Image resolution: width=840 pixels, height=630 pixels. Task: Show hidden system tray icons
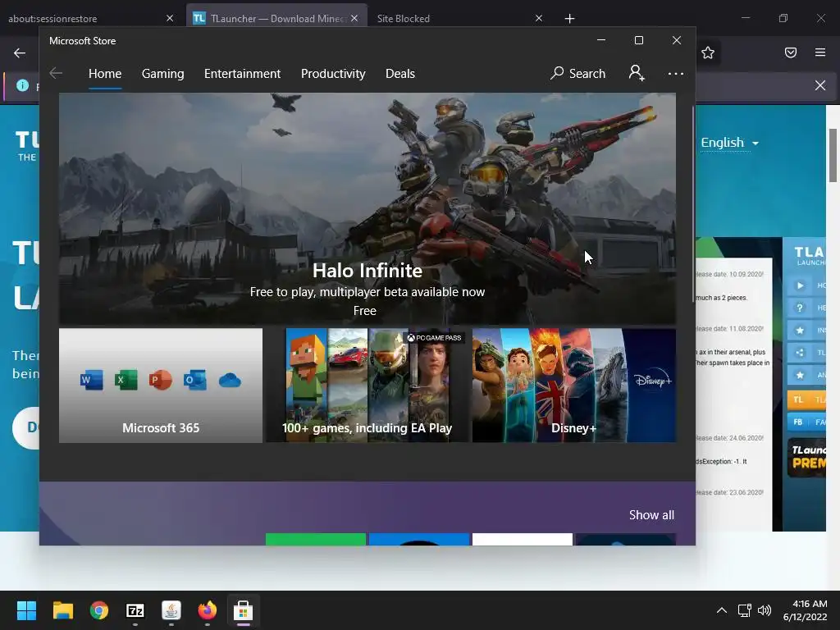(x=722, y=610)
